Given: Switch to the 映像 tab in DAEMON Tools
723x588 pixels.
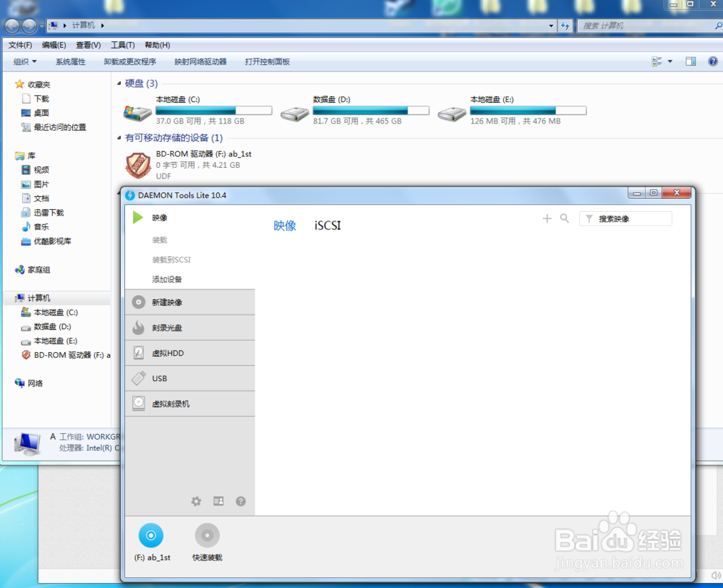Looking at the screenshot, I should 285,226.
